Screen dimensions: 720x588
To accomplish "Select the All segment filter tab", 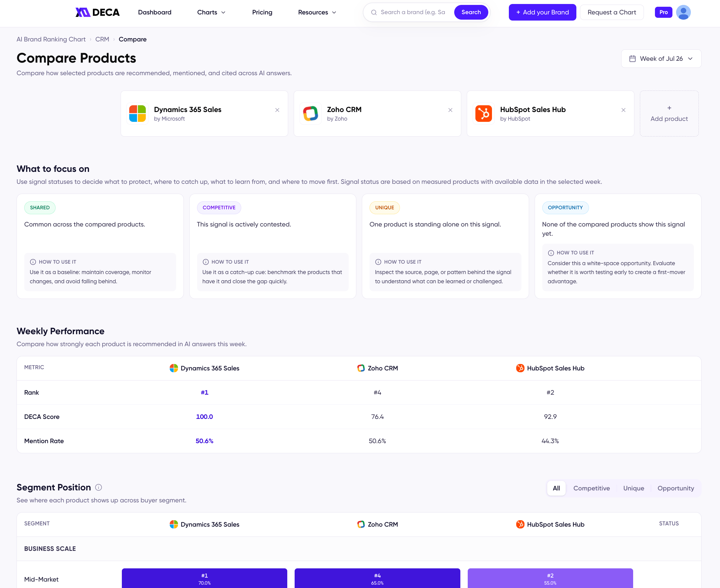I will point(556,489).
